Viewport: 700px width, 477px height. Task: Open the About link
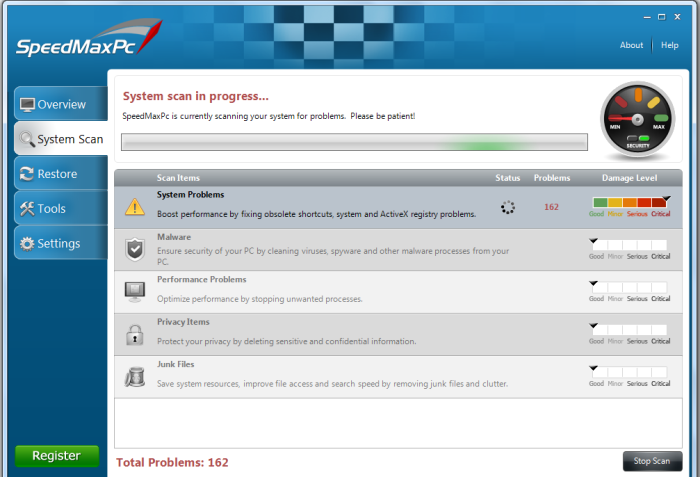coord(631,45)
